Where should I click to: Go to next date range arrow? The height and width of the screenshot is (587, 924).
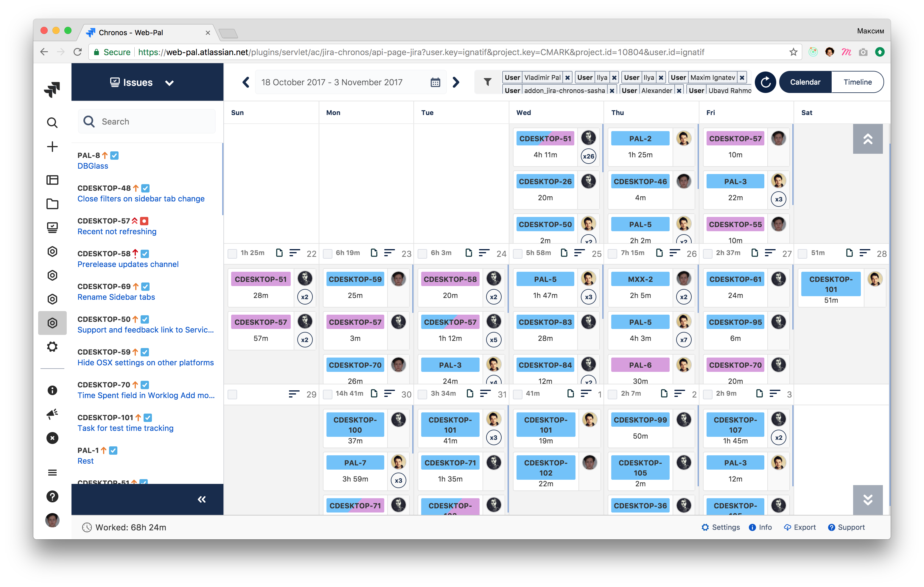pyautogui.click(x=456, y=82)
